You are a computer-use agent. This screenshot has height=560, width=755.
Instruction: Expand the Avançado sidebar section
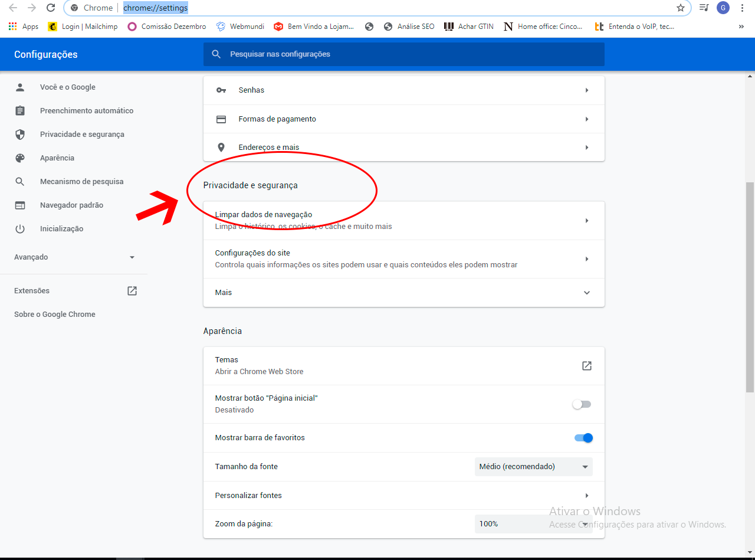(74, 257)
